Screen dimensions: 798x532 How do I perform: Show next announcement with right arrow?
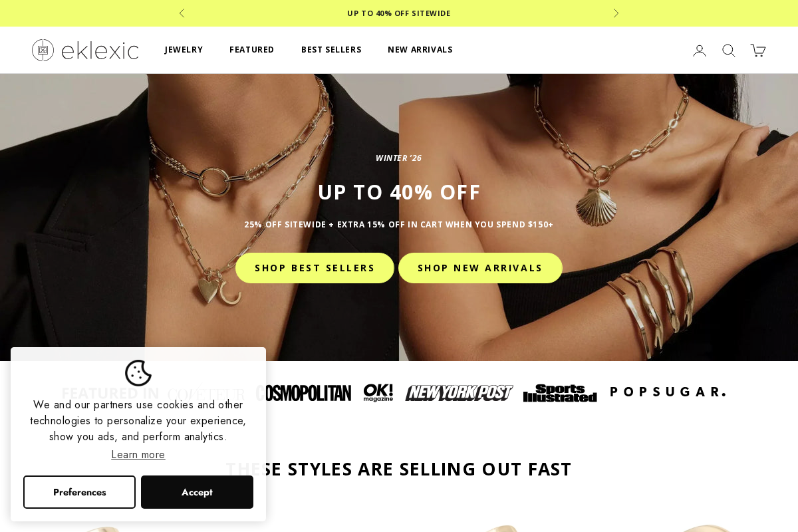tap(616, 13)
